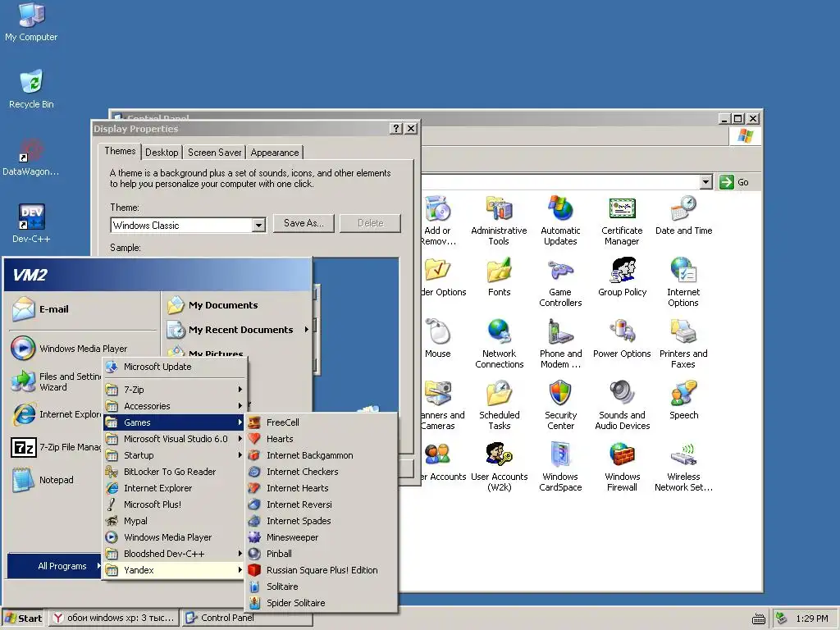This screenshot has height=630, width=840.
Task: Launch Russian Square Plus! Edition
Action: tap(321, 570)
